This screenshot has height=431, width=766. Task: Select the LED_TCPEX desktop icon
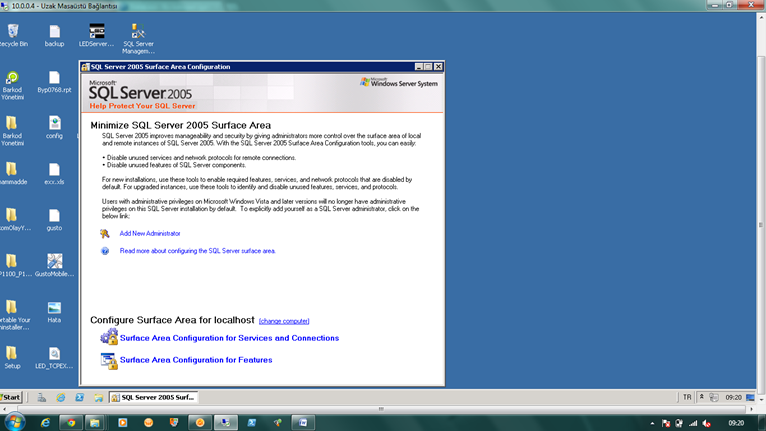[54, 353]
